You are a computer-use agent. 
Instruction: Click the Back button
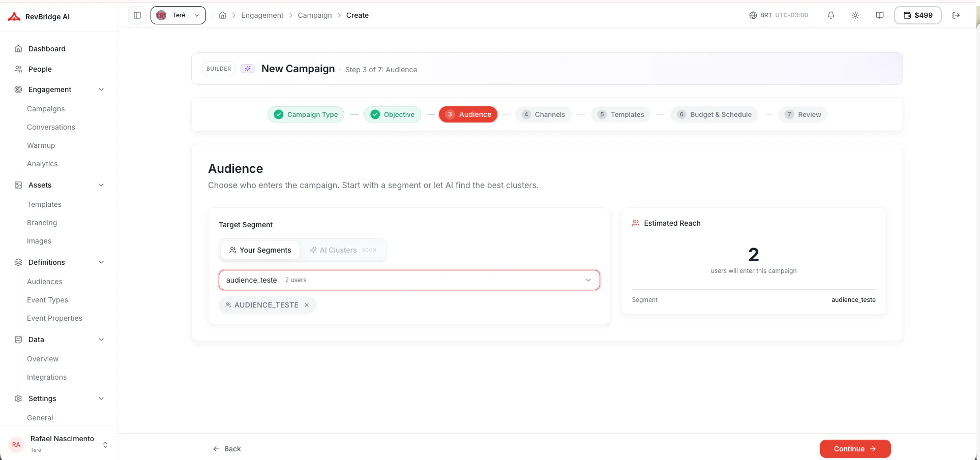[227, 449]
